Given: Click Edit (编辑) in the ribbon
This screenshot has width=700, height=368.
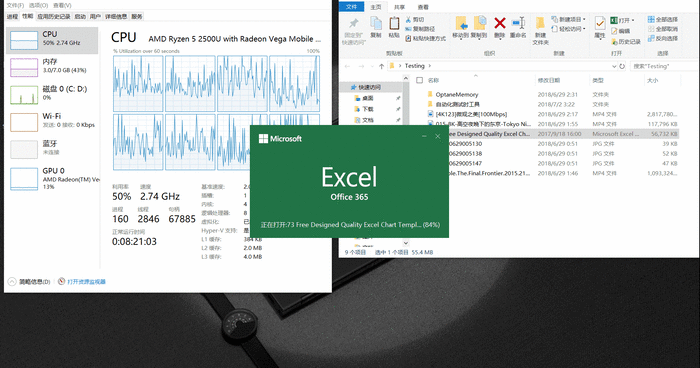Looking at the screenshot, I should (621, 31).
